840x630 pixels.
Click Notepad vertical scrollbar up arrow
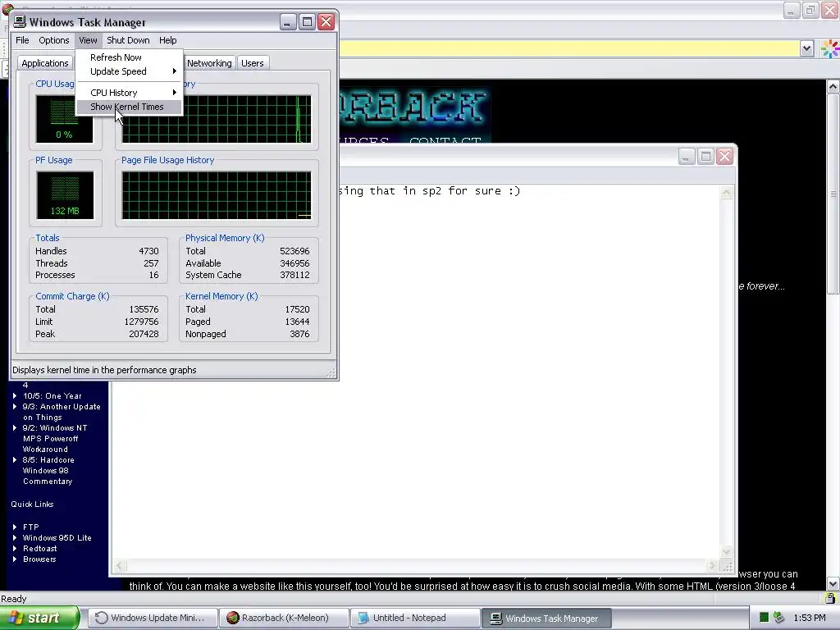(727, 193)
